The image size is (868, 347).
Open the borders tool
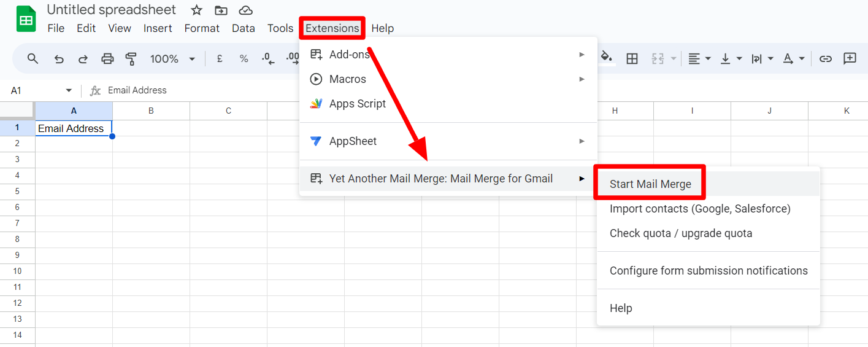click(x=632, y=58)
